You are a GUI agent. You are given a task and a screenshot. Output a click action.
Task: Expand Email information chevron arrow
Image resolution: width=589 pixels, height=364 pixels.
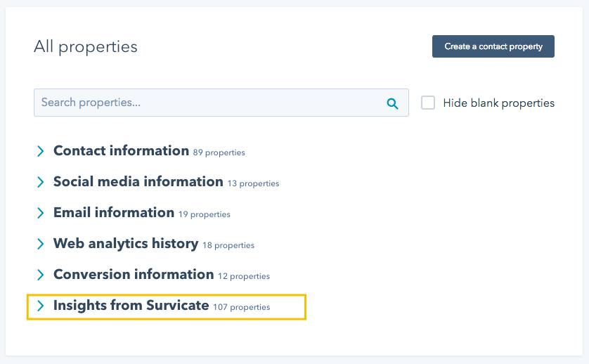(x=40, y=213)
